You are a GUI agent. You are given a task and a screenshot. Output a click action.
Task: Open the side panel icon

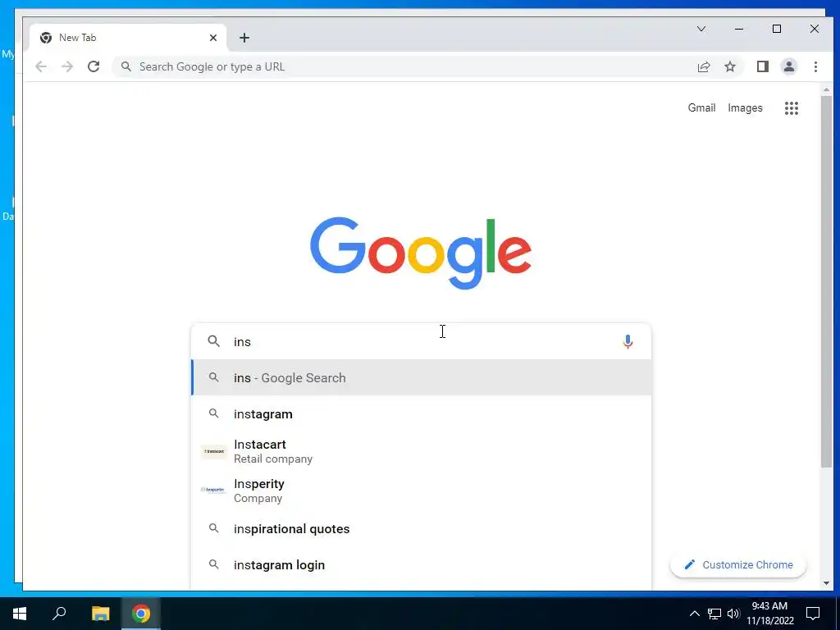(x=762, y=66)
